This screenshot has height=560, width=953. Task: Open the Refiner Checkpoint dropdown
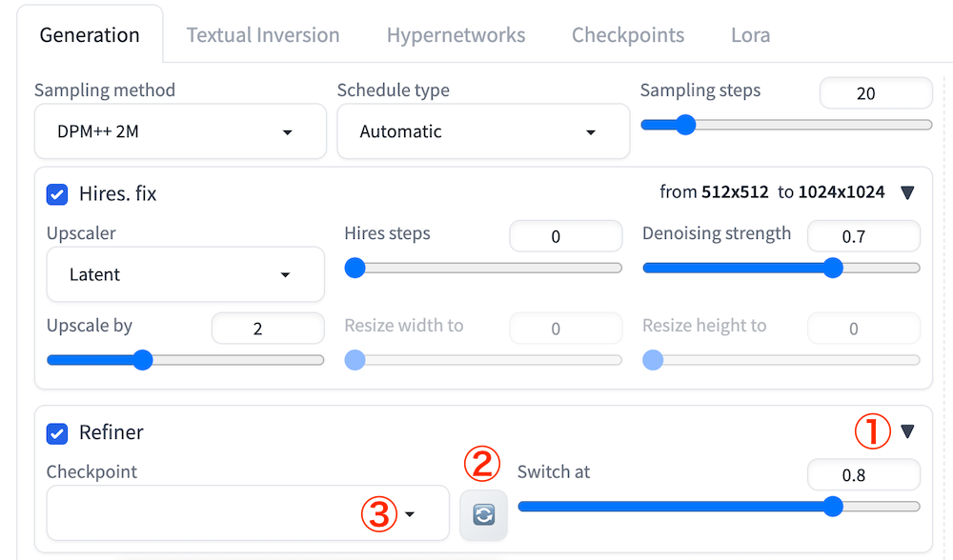click(248, 513)
